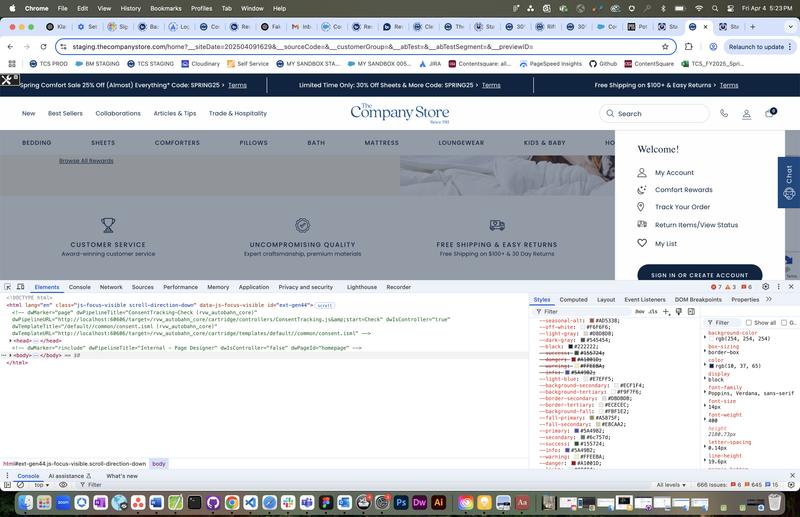Clear the console using the clear icon

[x=20, y=485]
